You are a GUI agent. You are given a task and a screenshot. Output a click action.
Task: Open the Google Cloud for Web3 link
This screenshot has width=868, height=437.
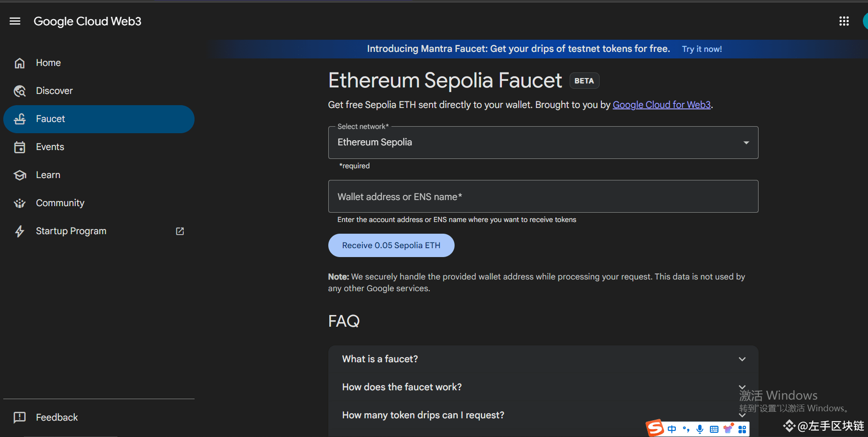[661, 105]
